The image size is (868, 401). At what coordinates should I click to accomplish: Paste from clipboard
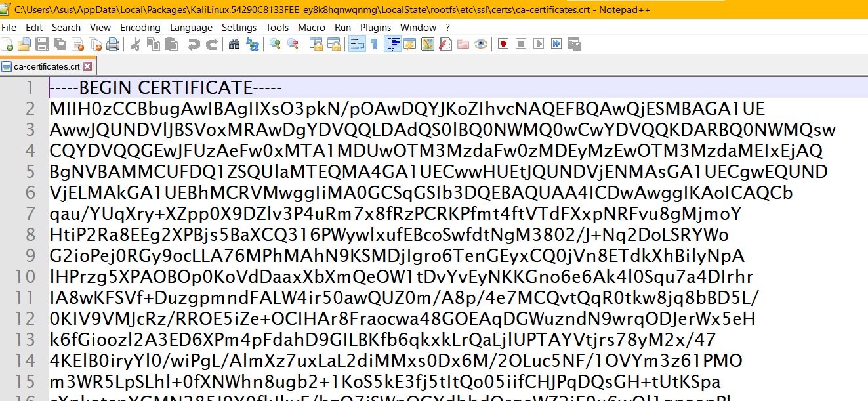coord(171,44)
